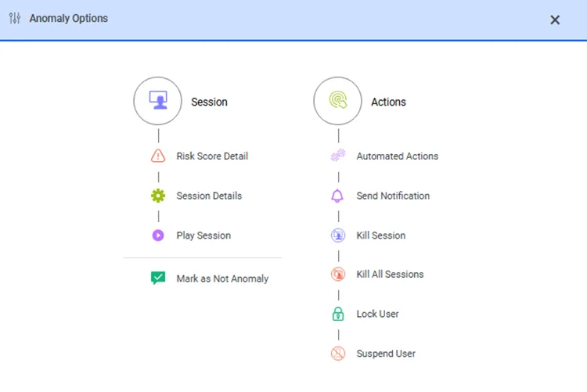Click the Kill Session round icon
The width and height of the screenshot is (587, 392).
coord(338,236)
